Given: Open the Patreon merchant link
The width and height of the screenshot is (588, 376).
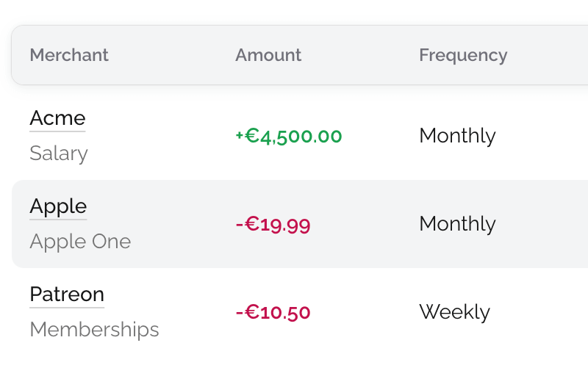Looking at the screenshot, I should 67,294.
